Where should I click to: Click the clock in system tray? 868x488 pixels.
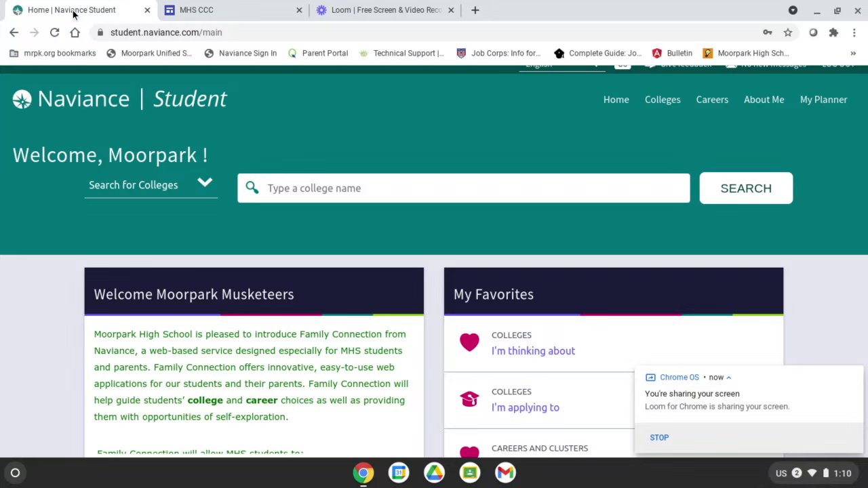click(x=843, y=473)
